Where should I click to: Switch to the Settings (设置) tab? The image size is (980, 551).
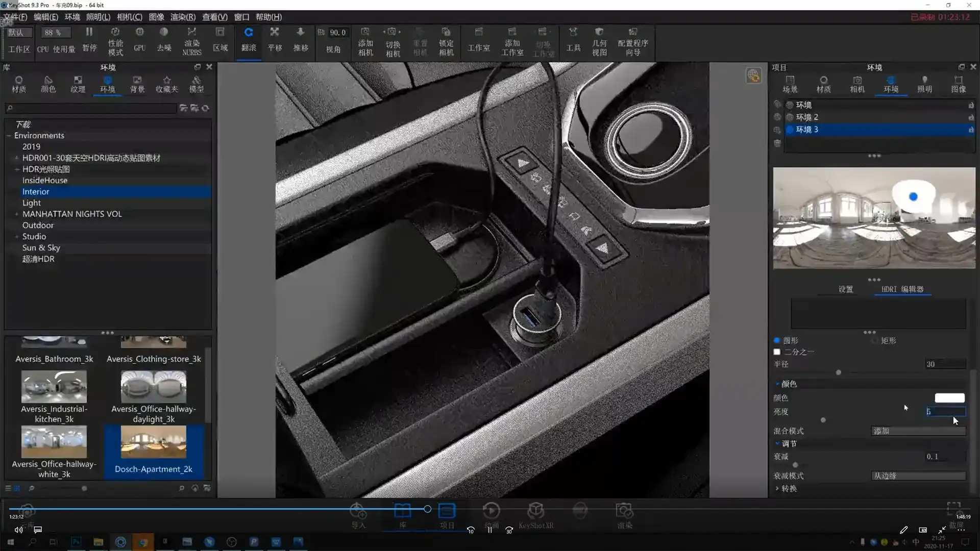(x=845, y=289)
